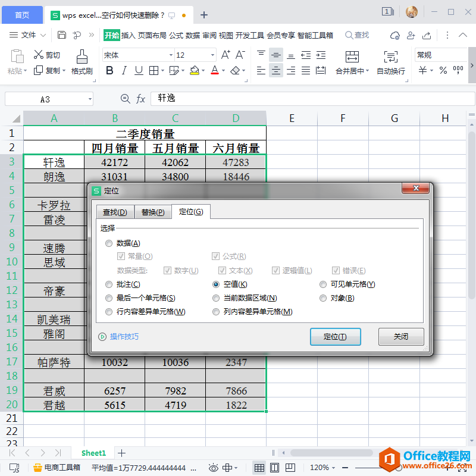
Task: Click the Cut (剪切) scissors icon
Action: click(x=38, y=55)
